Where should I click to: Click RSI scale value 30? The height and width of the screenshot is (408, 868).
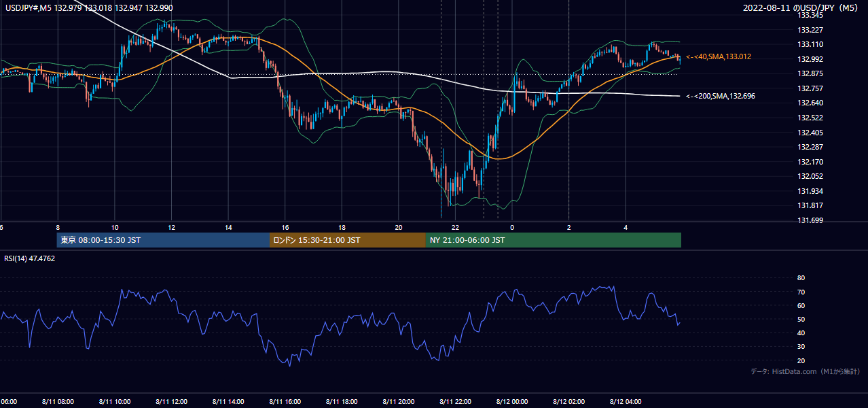[801, 346]
